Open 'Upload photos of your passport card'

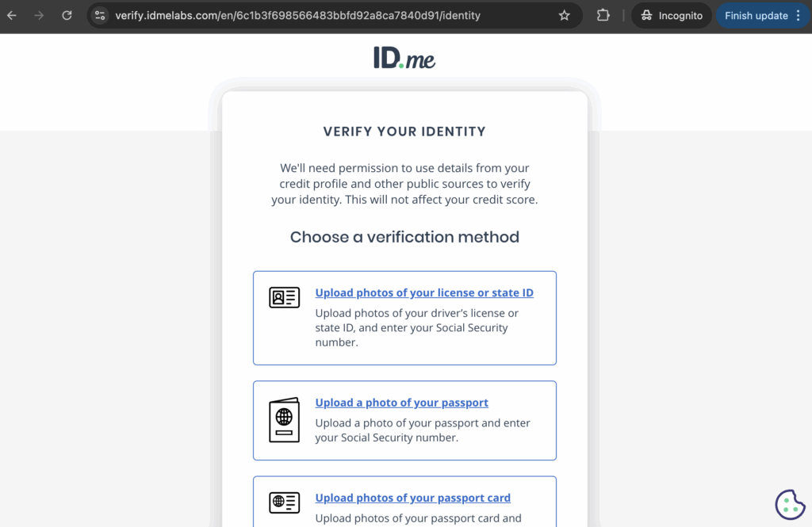(x=412, y=498)
